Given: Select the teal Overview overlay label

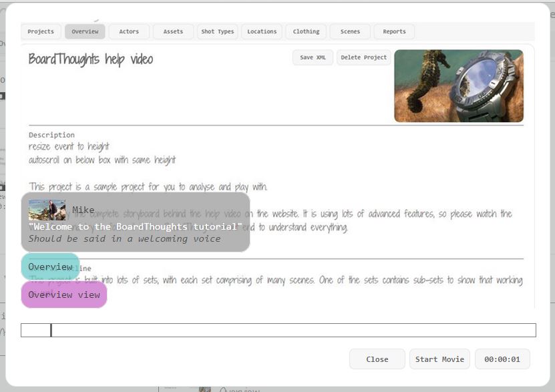Looking at the screenshot, I should pyautogui.click(x=50, y=266).
